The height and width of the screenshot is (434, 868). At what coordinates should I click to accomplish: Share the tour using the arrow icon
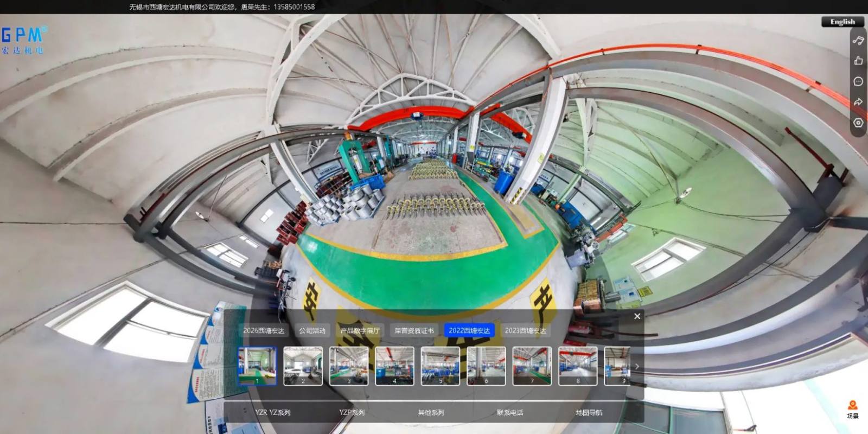[x=858, y=102]
